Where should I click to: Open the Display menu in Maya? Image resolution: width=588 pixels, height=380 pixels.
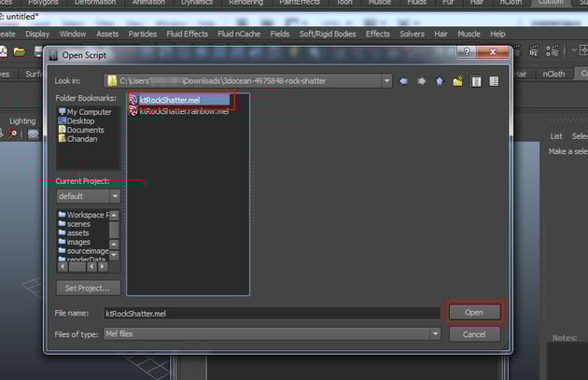tap(37, 35)
